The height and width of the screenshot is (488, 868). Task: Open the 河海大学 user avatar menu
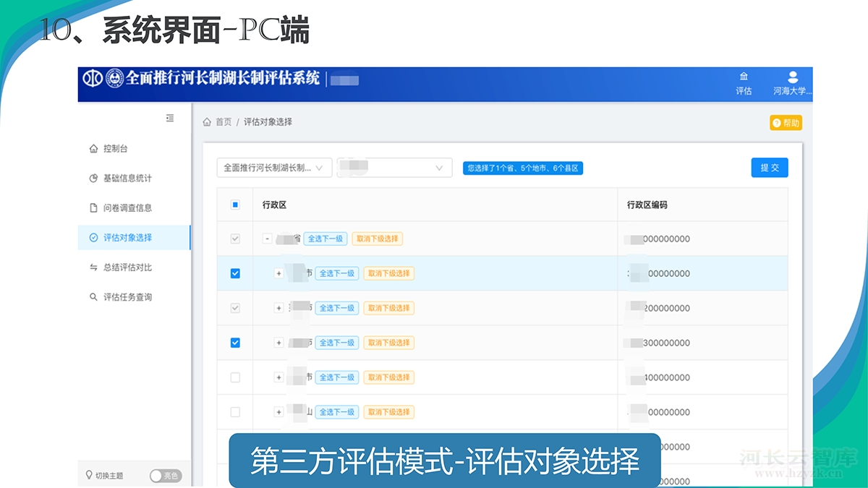coord(793,77)
